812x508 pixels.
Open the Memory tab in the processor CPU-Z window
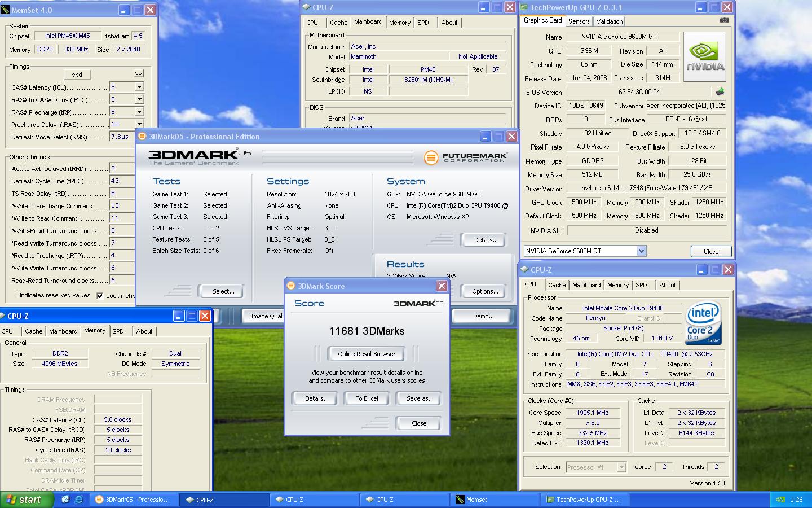coord(618,285)
